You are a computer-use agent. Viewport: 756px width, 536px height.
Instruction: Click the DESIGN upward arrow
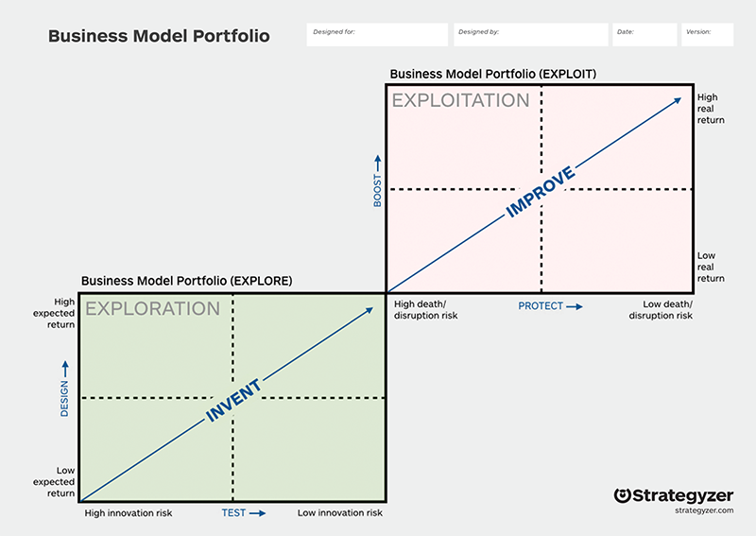pos(65,369)
